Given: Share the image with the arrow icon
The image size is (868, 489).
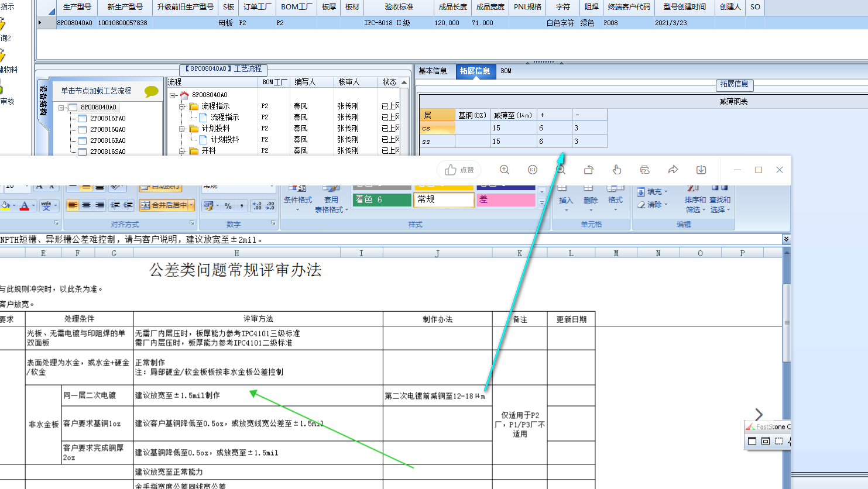Looking at the screenshot, I should pyautogui.click(x=673, y=170).
